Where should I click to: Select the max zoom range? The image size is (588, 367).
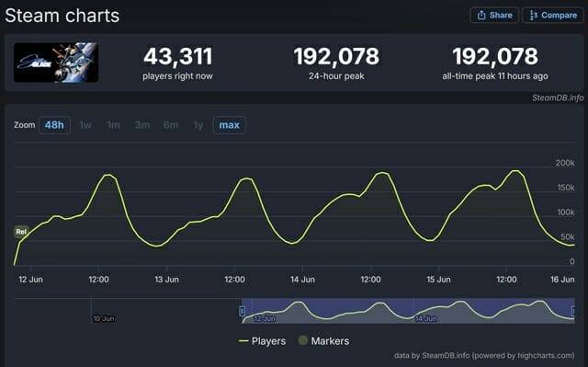pos(229,125)
